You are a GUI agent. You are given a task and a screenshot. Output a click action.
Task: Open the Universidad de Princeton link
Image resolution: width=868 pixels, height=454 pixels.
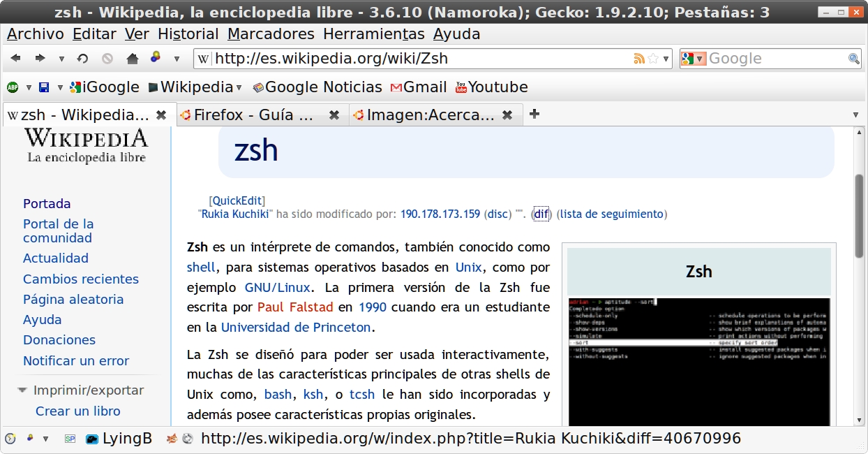296,327
